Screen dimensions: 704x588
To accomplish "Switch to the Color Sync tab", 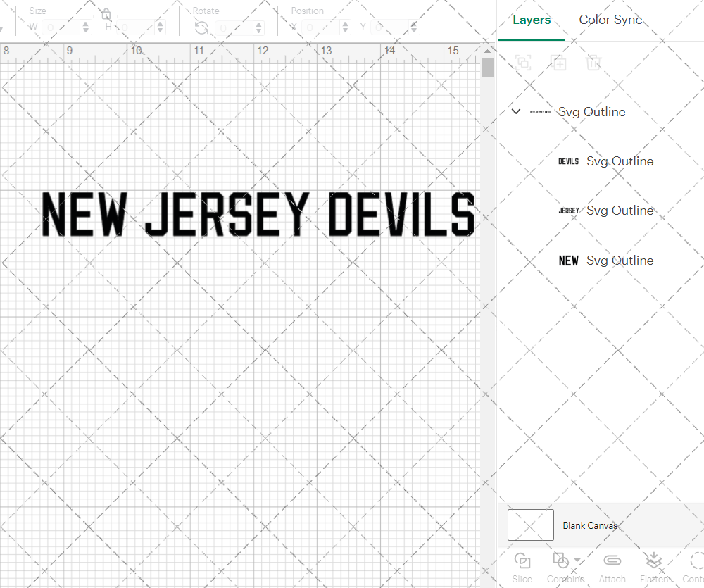I will [610, 20].
